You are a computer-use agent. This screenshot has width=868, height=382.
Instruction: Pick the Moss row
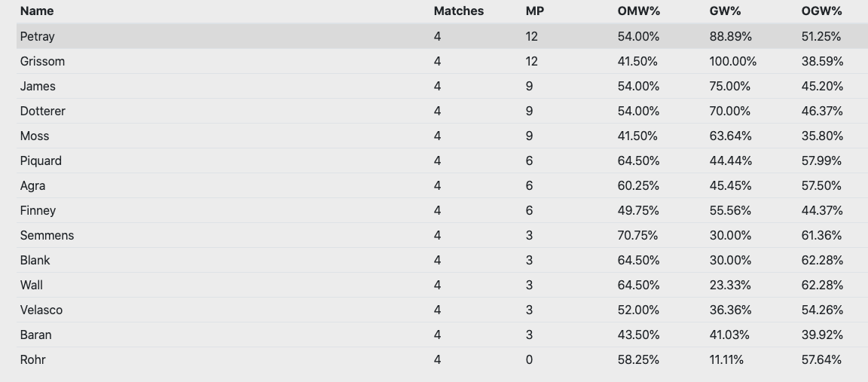[x=442, y=136]
